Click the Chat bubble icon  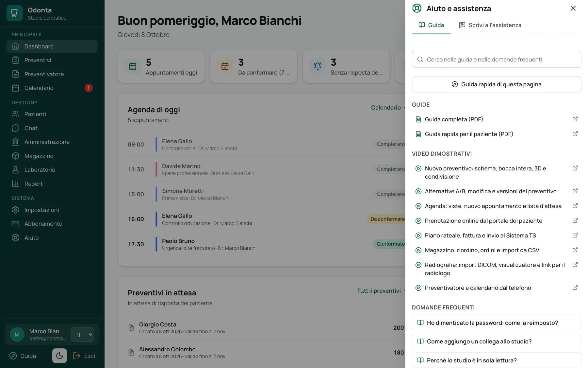coord(15,128)
